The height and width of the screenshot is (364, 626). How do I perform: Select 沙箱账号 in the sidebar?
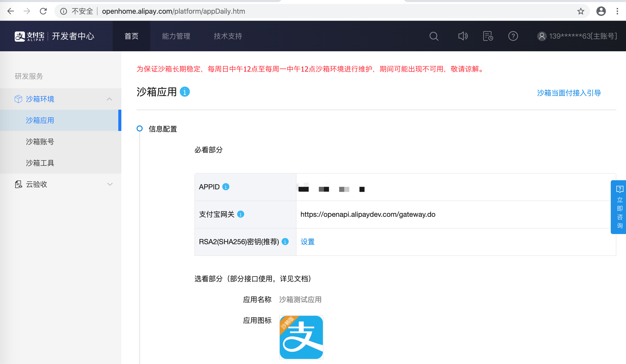[61, 142]
